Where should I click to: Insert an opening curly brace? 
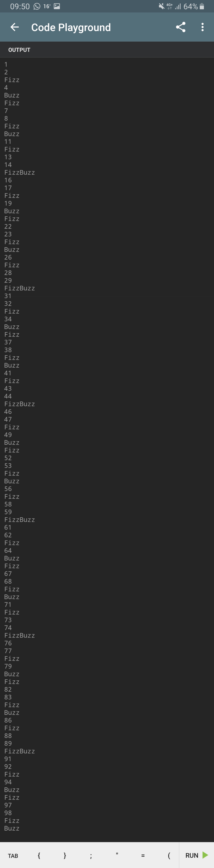tap(39, 855)
